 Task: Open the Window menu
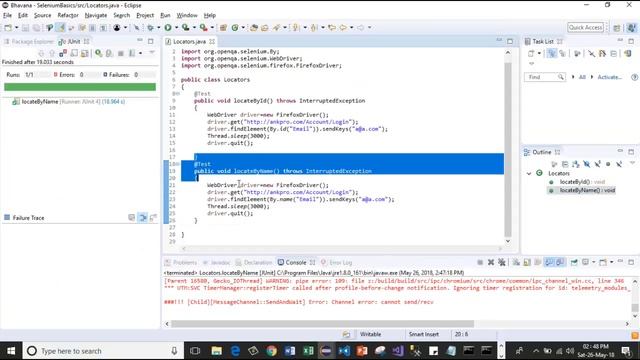pyautogui.click(x=187, y=15)
